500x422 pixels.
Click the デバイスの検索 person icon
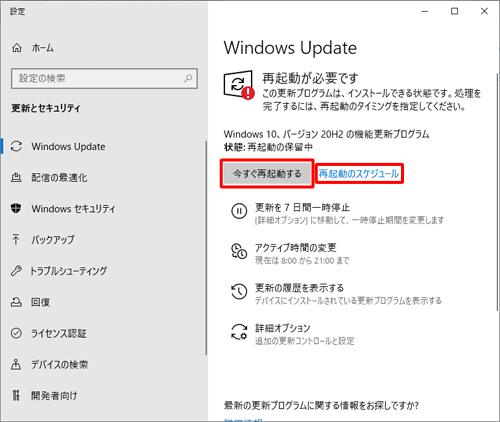point(16,364)
